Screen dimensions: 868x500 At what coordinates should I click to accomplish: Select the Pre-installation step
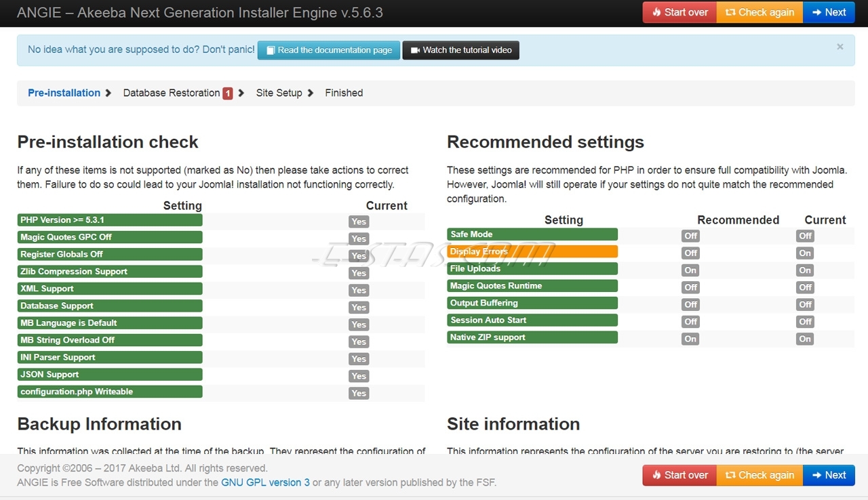[64, 93]
